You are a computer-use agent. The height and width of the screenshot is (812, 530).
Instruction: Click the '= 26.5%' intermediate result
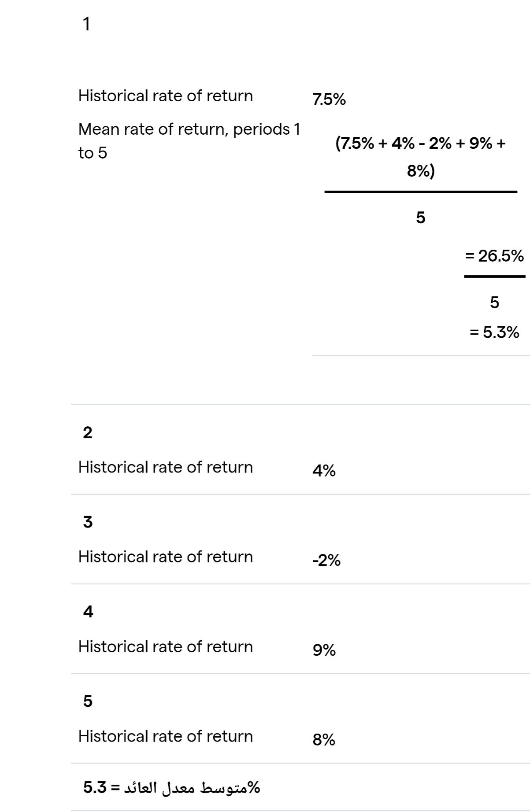494,256
